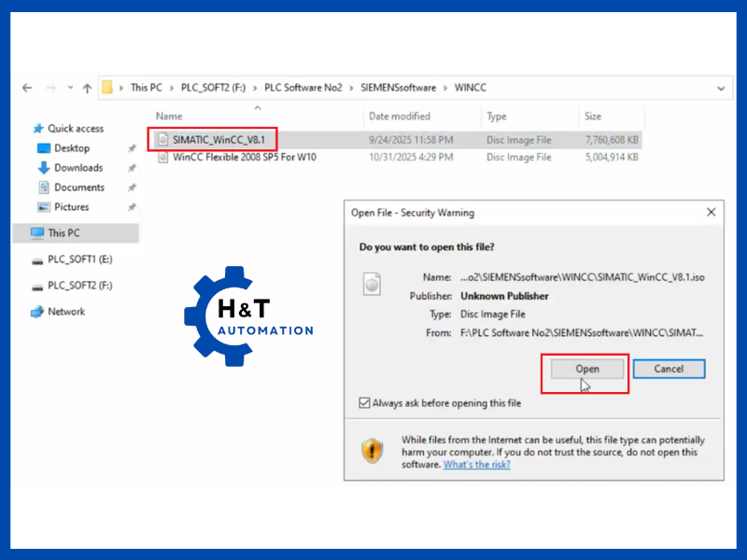Sort files by Date modified column
747x560 pixels.
coord(400,117)
